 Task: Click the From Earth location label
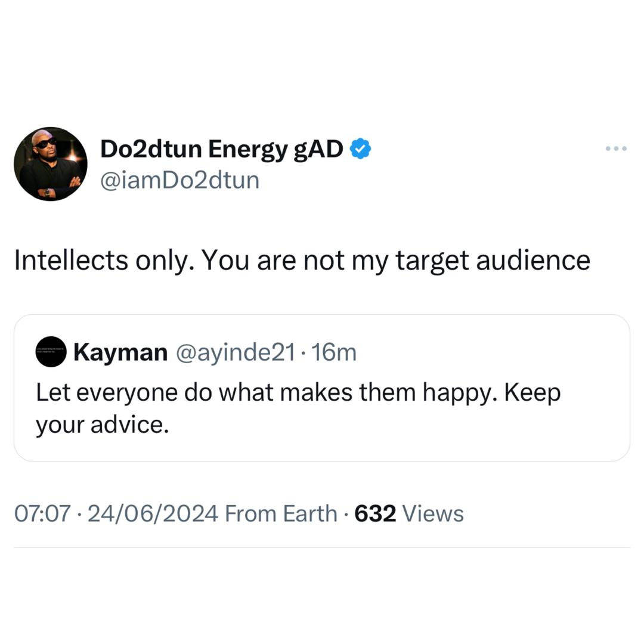point(280,513)
